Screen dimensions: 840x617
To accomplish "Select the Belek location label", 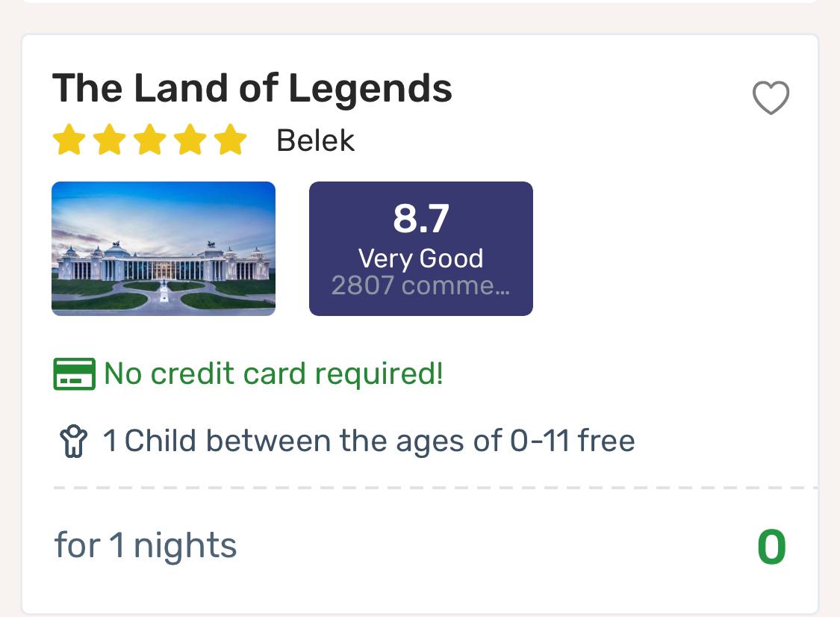I will point(316,141).
